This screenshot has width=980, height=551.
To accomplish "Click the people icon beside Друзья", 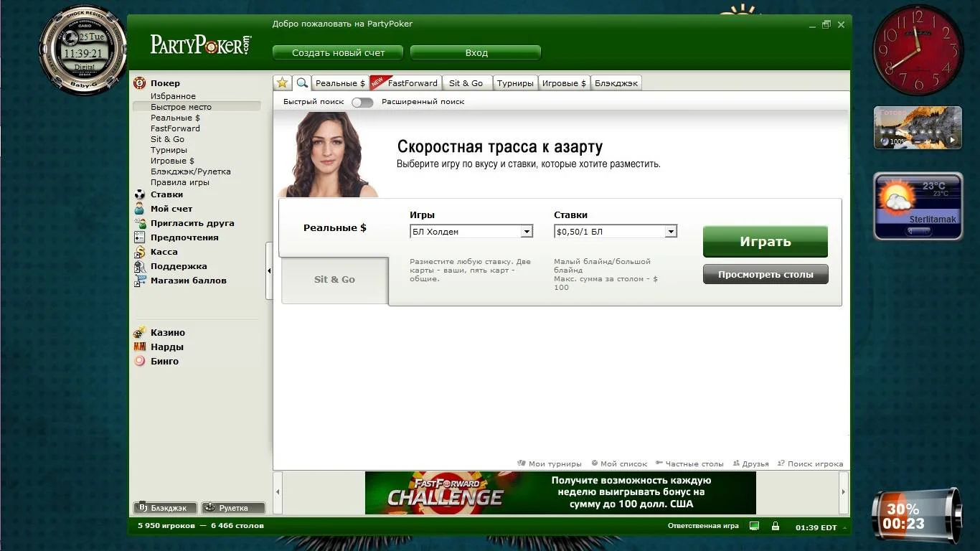I will pyautogui.click(x=736, y=463).
